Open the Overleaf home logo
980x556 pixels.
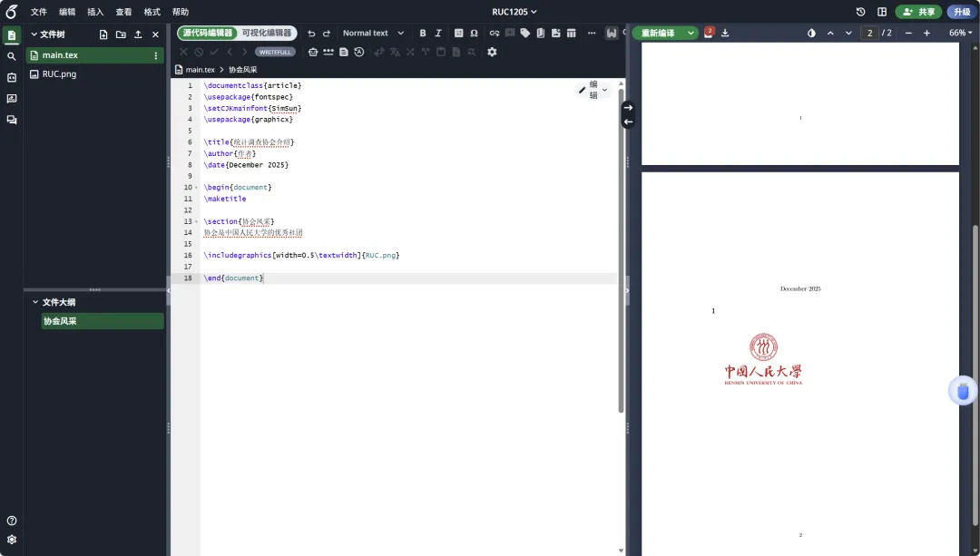11,11
